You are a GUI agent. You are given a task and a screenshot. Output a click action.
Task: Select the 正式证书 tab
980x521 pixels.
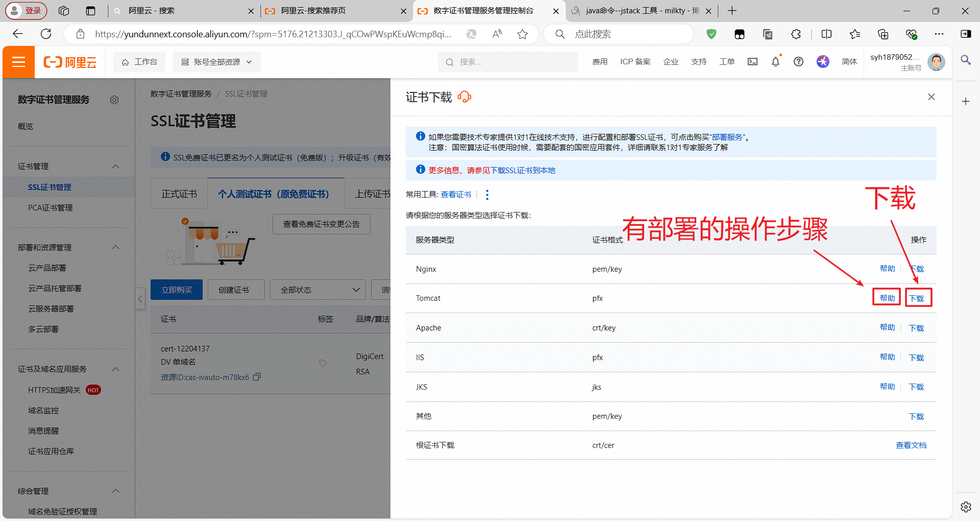[179, 194]
